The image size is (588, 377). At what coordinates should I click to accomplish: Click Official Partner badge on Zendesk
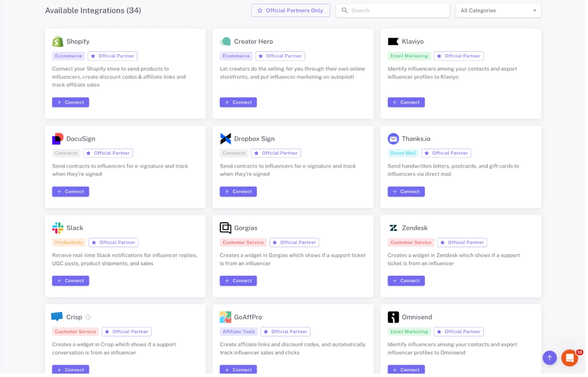pos(462,243)
